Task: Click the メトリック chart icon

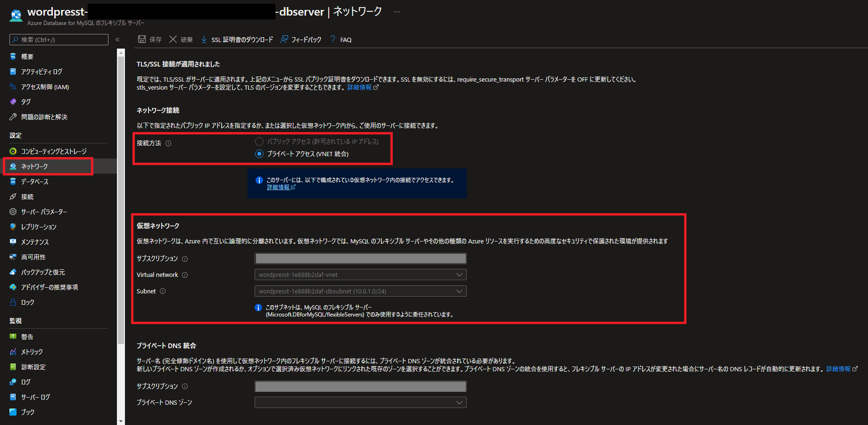Action: tap(13, 352)
